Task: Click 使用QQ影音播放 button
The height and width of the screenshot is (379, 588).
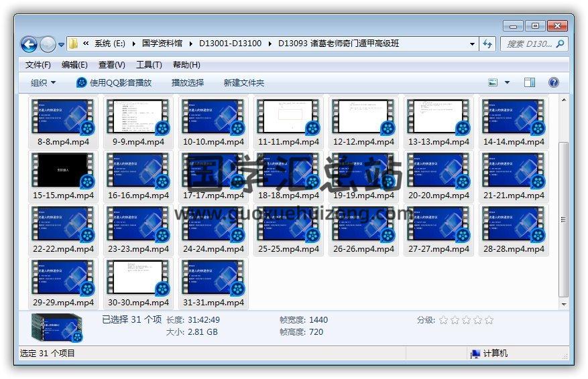Action: click(114, 83)
